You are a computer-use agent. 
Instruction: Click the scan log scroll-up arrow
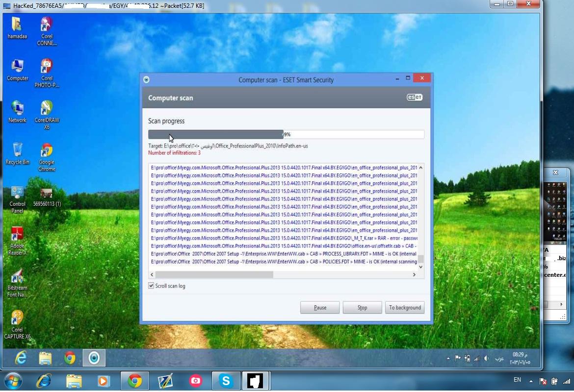click(x=420, y=168)
